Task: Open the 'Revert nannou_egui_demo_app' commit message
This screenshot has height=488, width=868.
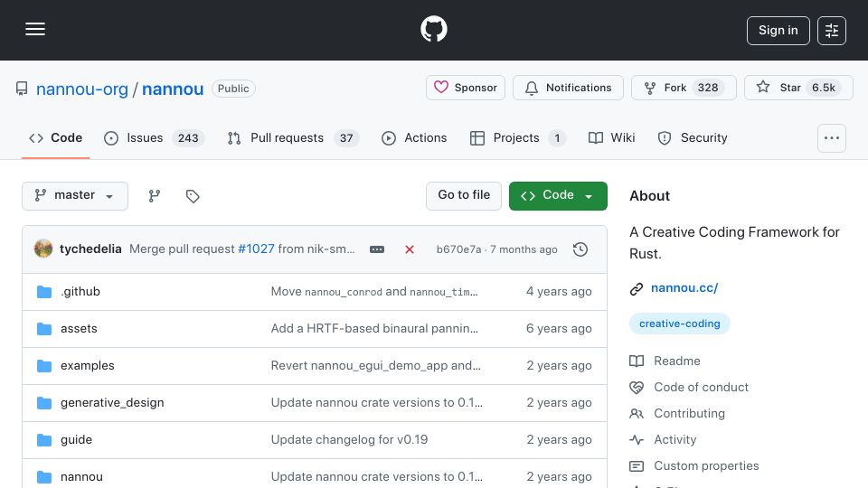Action: [x=376, y=366]
